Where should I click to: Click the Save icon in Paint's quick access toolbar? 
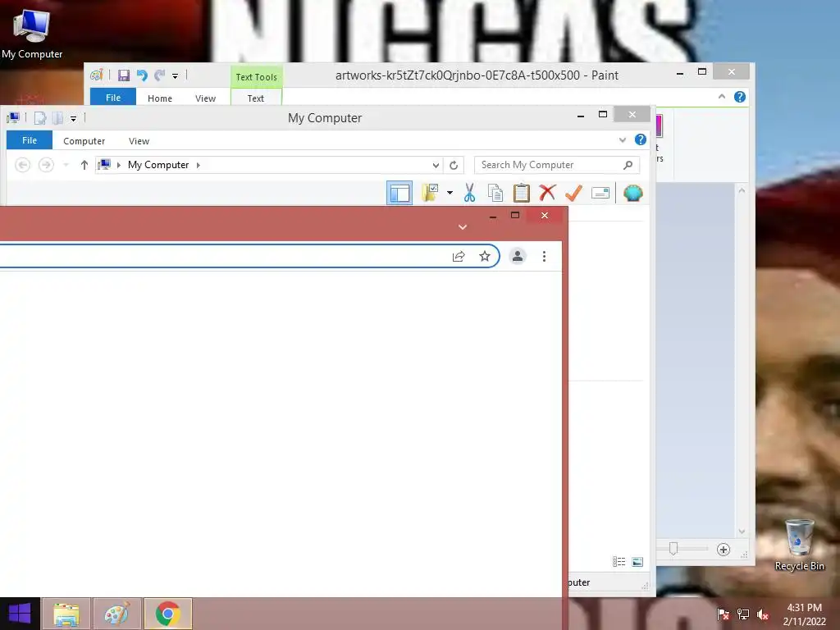[124, 75]
